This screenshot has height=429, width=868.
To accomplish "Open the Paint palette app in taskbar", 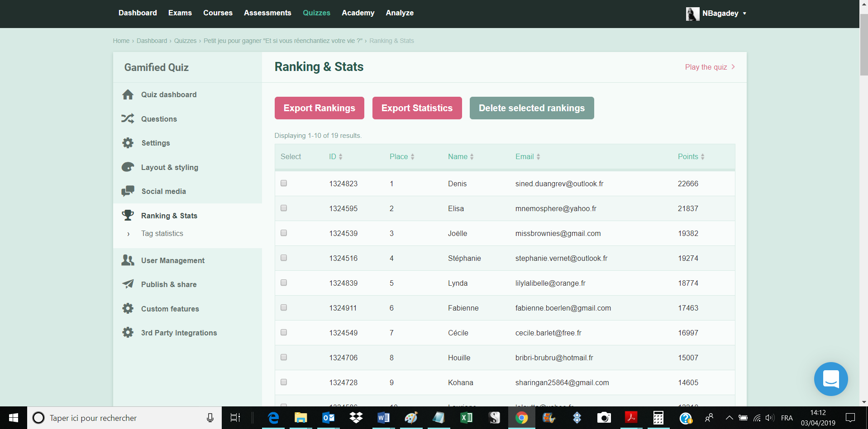I will [x=411, y=418].
